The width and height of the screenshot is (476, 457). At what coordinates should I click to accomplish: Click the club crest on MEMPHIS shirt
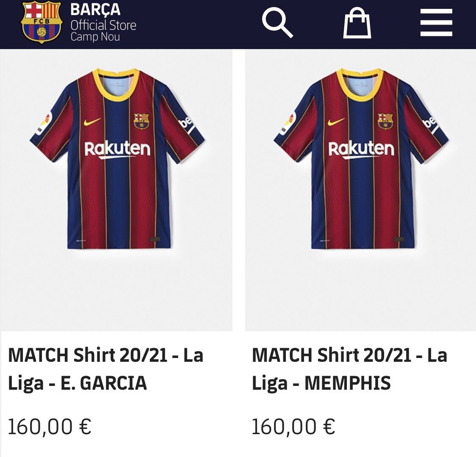[x=385, y=121]
